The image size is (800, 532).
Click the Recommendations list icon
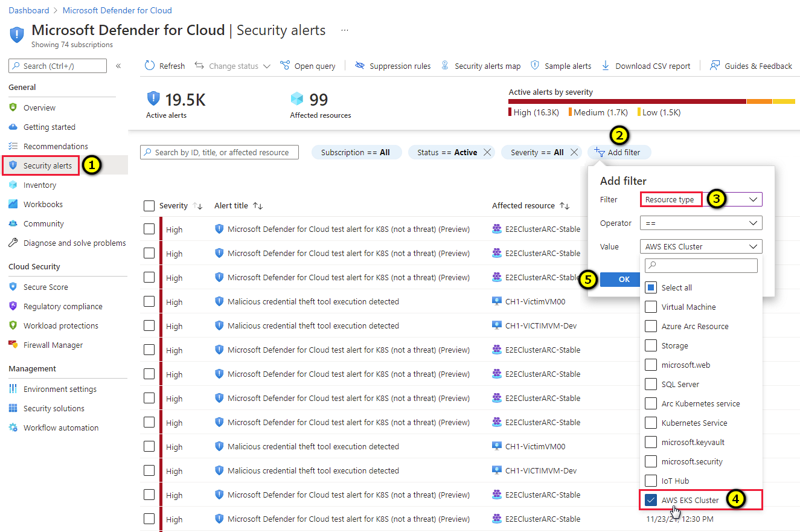point(13,146)
